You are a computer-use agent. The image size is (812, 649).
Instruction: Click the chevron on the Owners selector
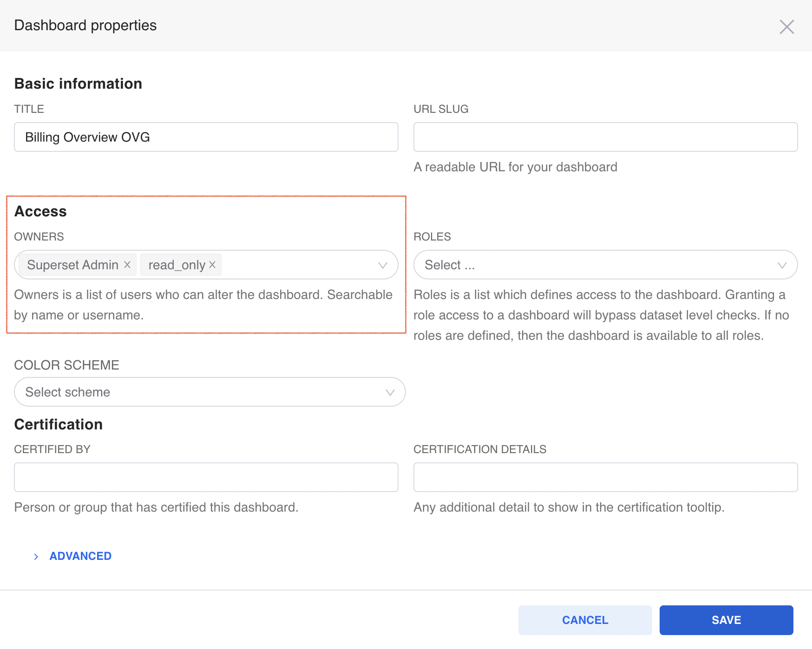[x=382, y=265]
